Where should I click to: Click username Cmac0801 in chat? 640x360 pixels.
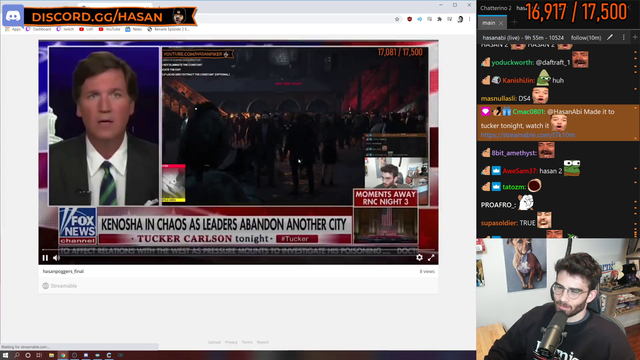point(529,111)
